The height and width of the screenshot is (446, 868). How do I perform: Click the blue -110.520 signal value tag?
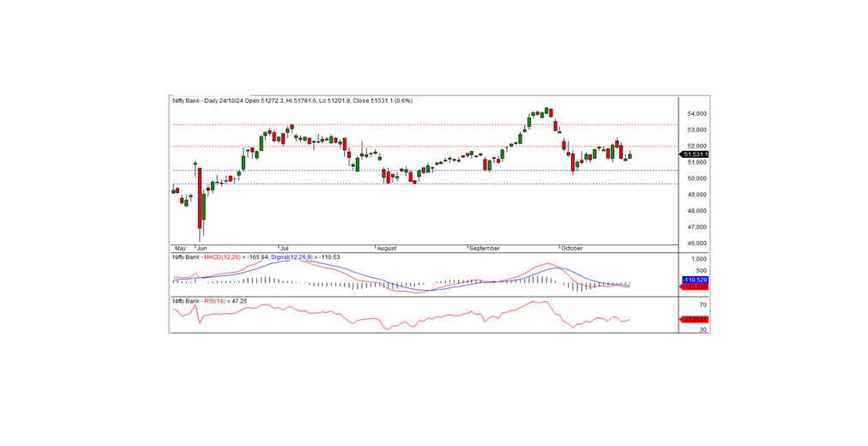(x=696, y=280)
